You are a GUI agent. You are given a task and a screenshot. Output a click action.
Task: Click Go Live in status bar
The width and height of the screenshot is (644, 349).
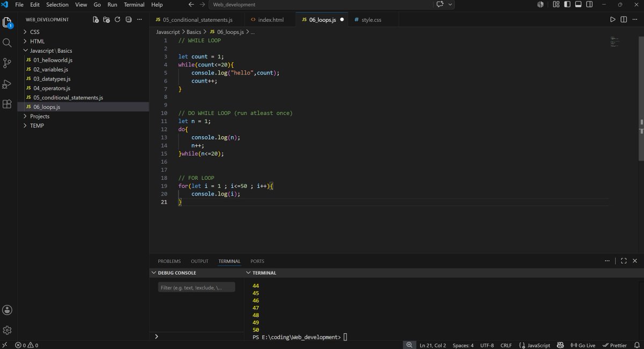[x=583, y=345]
